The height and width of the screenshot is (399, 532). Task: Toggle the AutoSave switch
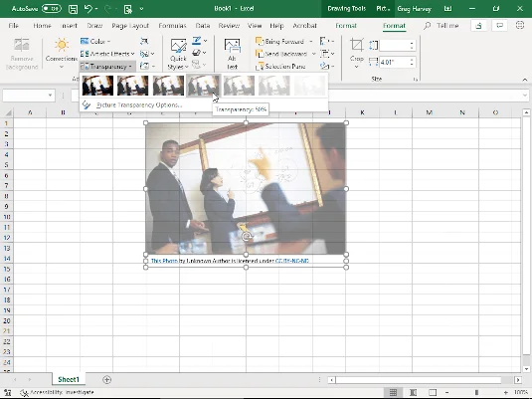[52, 9]
